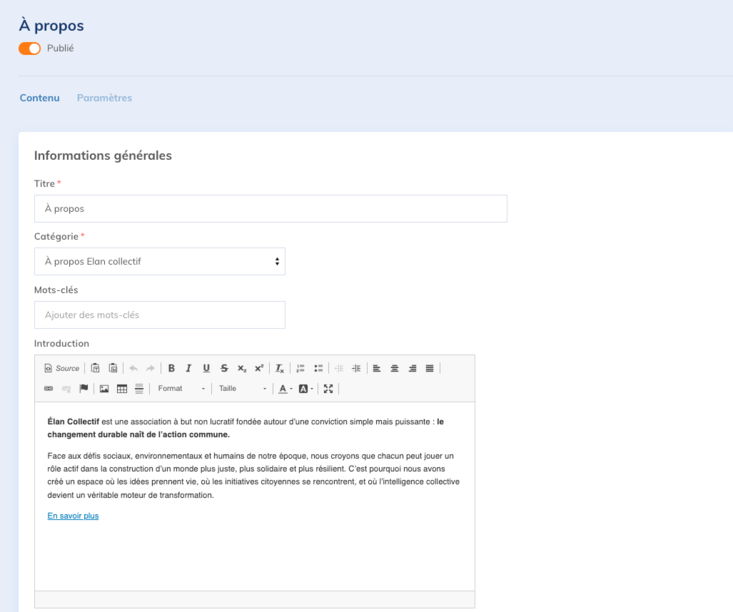
Task: Align text left
Action: click(377, 368)
